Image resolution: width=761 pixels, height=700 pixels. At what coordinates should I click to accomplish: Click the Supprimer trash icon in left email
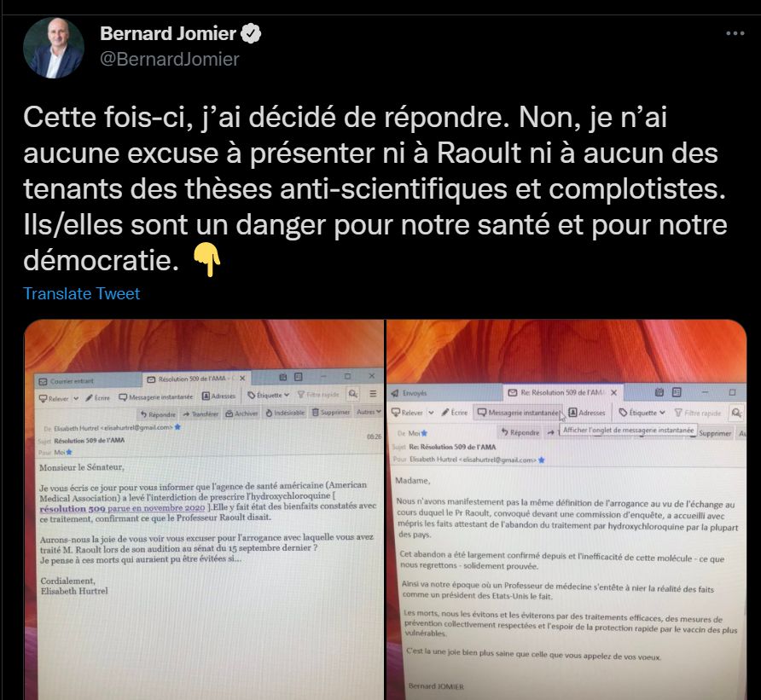coord(316,412)
